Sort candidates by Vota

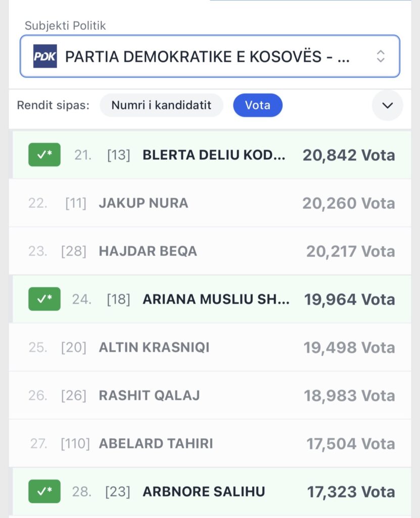257,105
